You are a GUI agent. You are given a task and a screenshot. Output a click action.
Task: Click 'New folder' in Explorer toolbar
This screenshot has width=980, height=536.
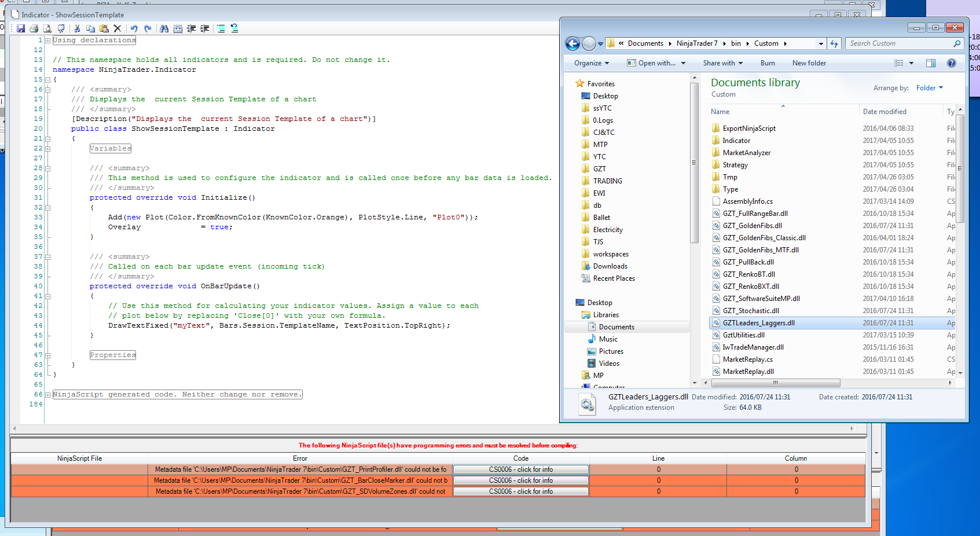(x=809, y=63)
